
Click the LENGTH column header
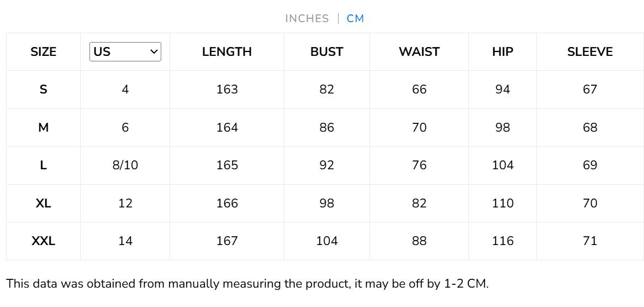(x=226, y=52)
